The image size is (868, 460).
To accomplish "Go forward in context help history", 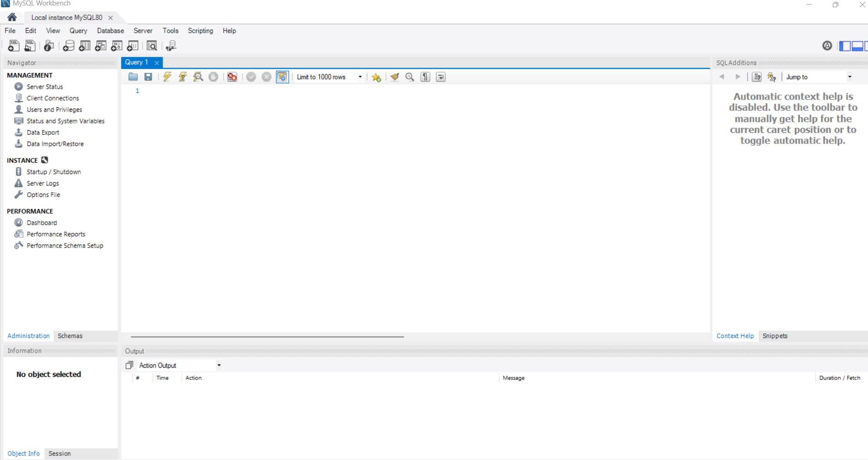I will 737,77.
